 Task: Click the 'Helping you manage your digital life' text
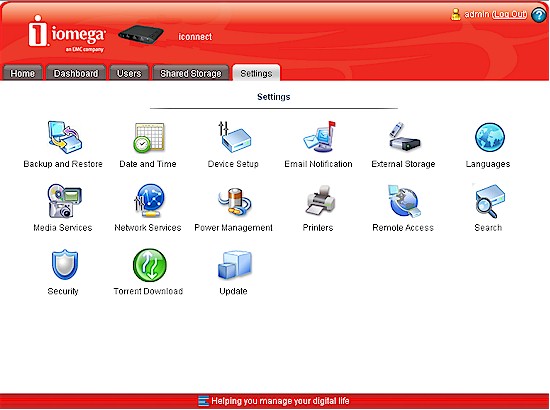click(x=280, y=401)
